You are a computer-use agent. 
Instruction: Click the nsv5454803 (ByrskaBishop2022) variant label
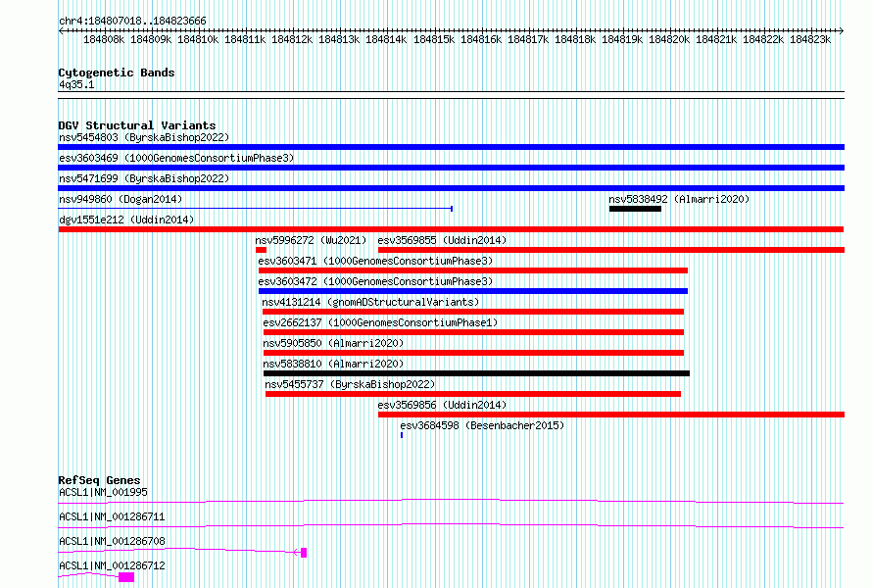144,137
